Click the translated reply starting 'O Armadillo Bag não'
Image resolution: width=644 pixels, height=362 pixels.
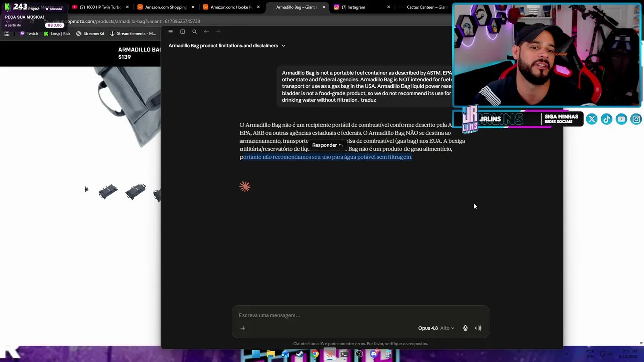(352, 141)
